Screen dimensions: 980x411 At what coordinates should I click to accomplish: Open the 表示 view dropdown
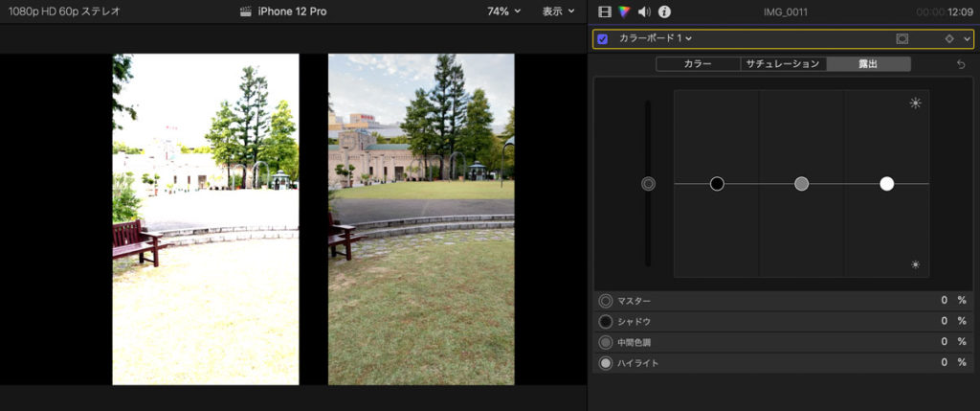558,11
